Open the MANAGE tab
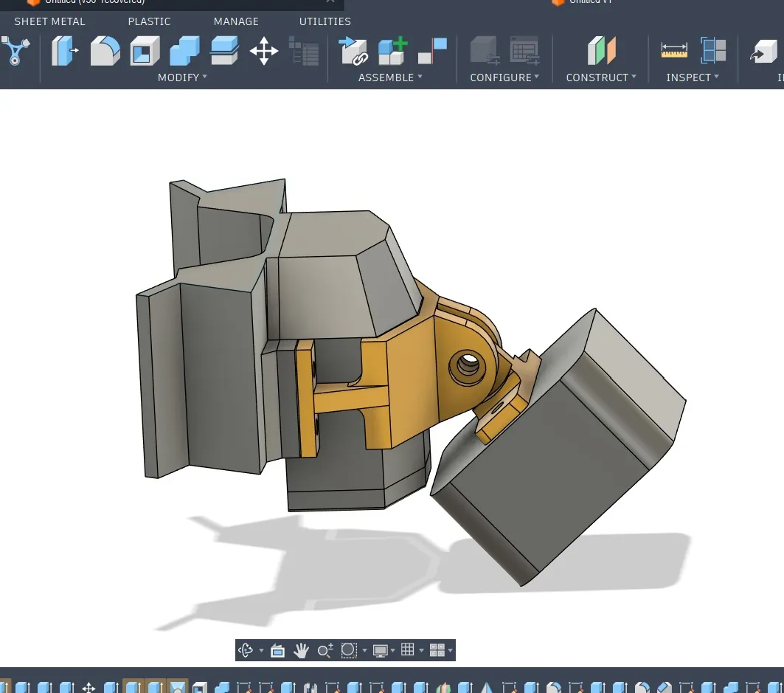 tap(236, 21)
